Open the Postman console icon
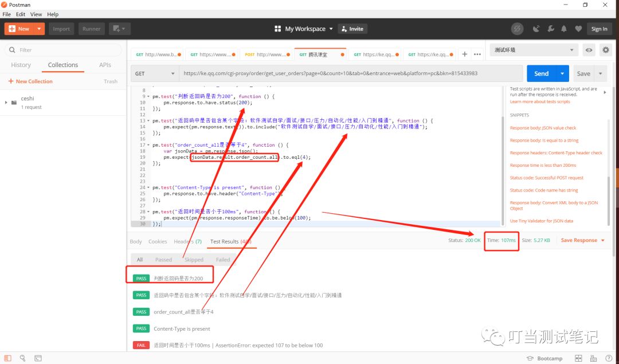The height and width of the screenshot is (364, 619). [38, 358]
